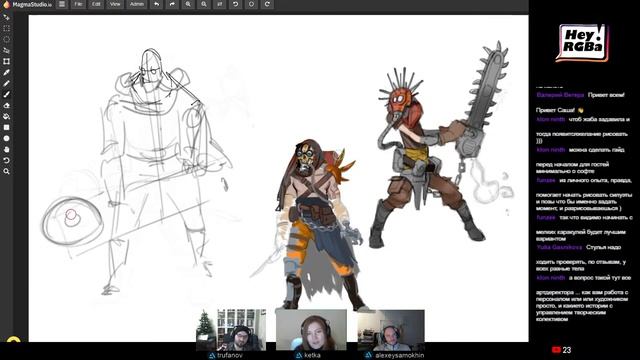Click the undo arrow in top bar
640x360 pixels.
pyautogui.click(x=156, y=4)
